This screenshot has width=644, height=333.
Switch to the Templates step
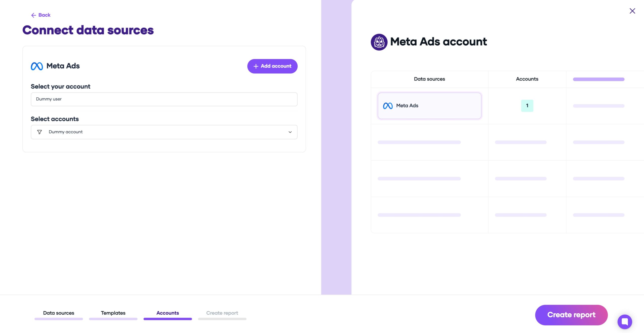pos(113,313)
